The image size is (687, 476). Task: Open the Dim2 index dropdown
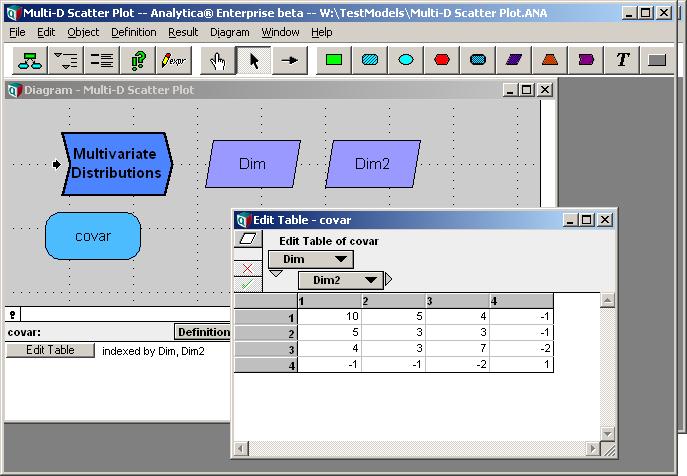tap(340, 280)
